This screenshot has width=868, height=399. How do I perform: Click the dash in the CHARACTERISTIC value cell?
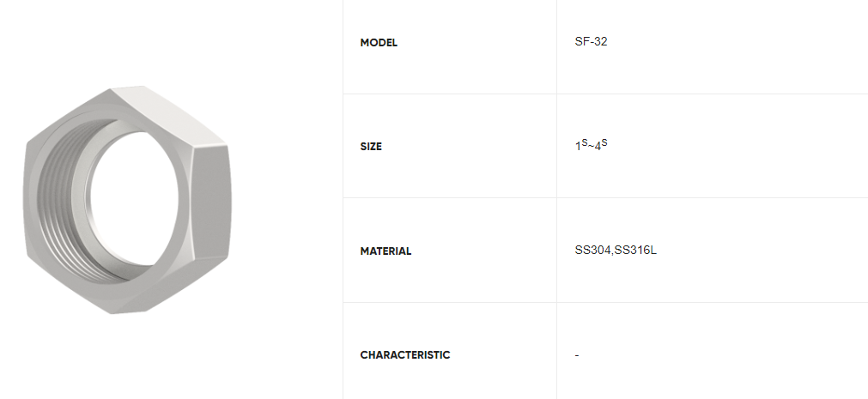(577, 355)
